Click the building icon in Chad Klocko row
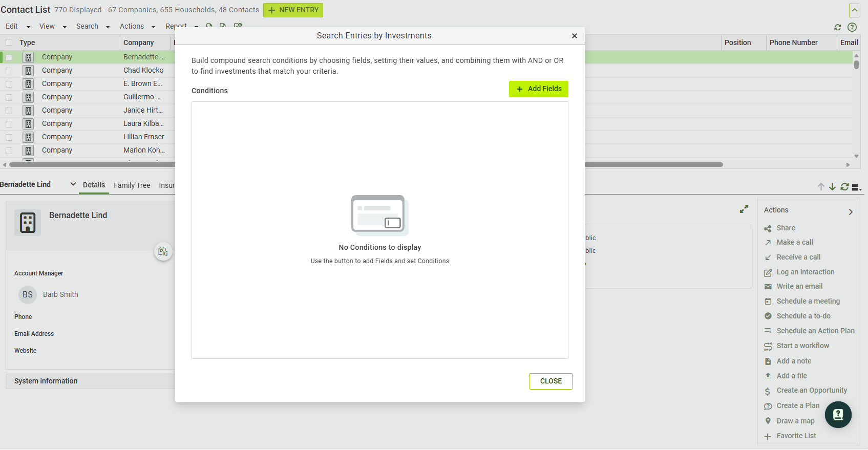868x450 pixels. pos(29,71)
